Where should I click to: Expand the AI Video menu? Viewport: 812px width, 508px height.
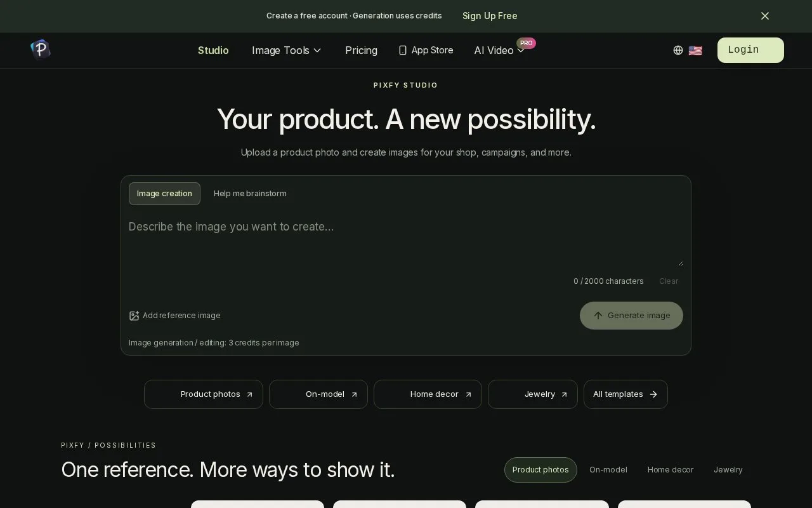(x=499, y=50)
